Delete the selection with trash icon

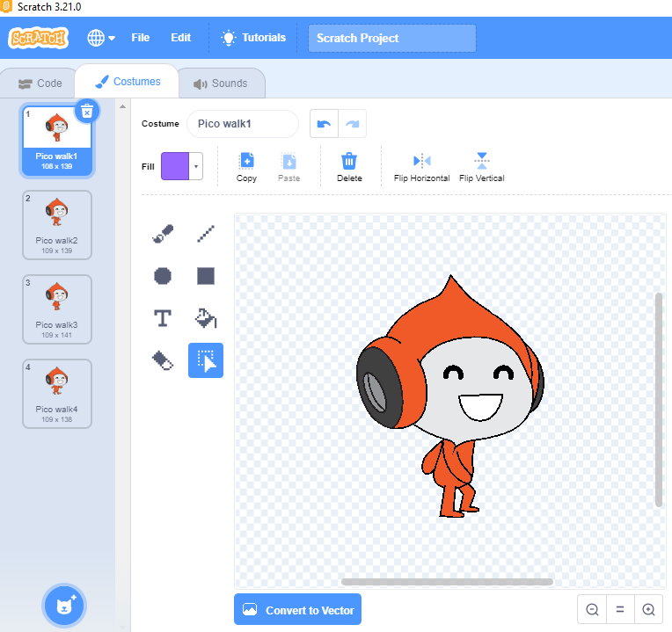coord(349,167)
